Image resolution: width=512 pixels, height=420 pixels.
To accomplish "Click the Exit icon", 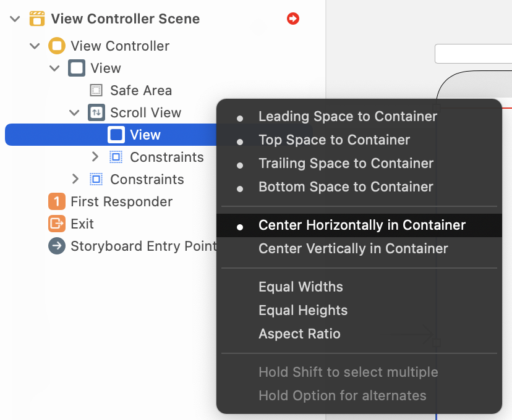I will tap(57, 224).
